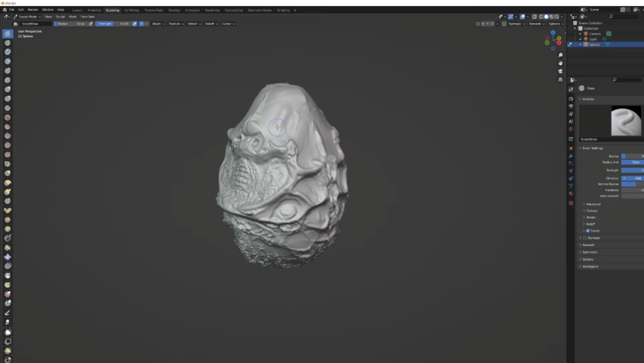Select the Scrape brush tool
644x363 pixels.
(x=7, y=145)
